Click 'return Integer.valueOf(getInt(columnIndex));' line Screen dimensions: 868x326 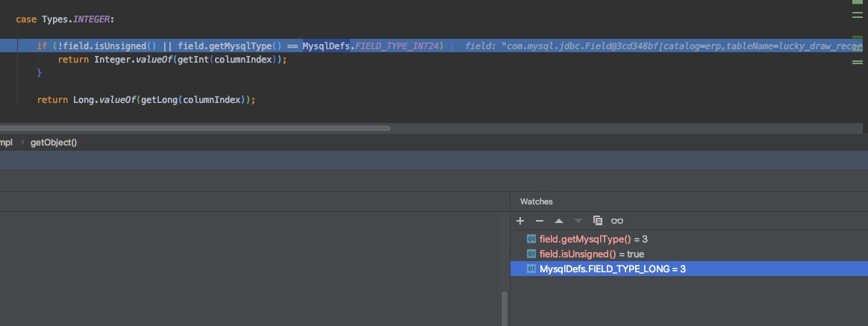coord(172,59)
